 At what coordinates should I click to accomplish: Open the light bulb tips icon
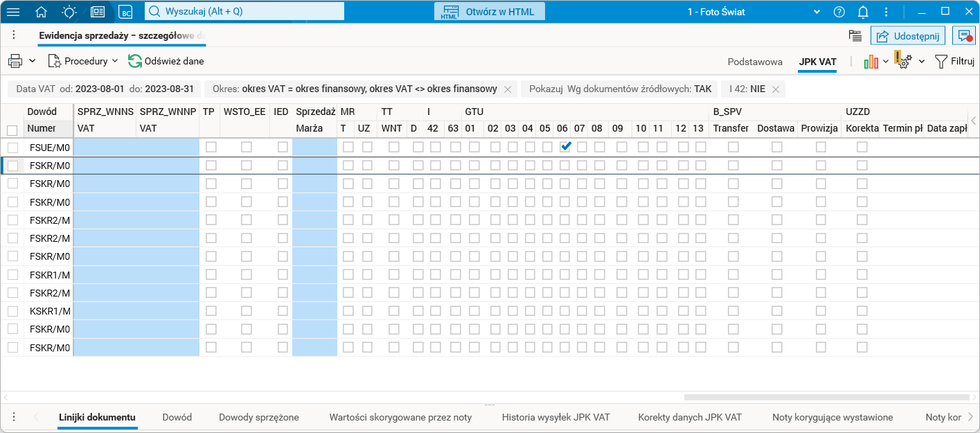tap(69, 12)
